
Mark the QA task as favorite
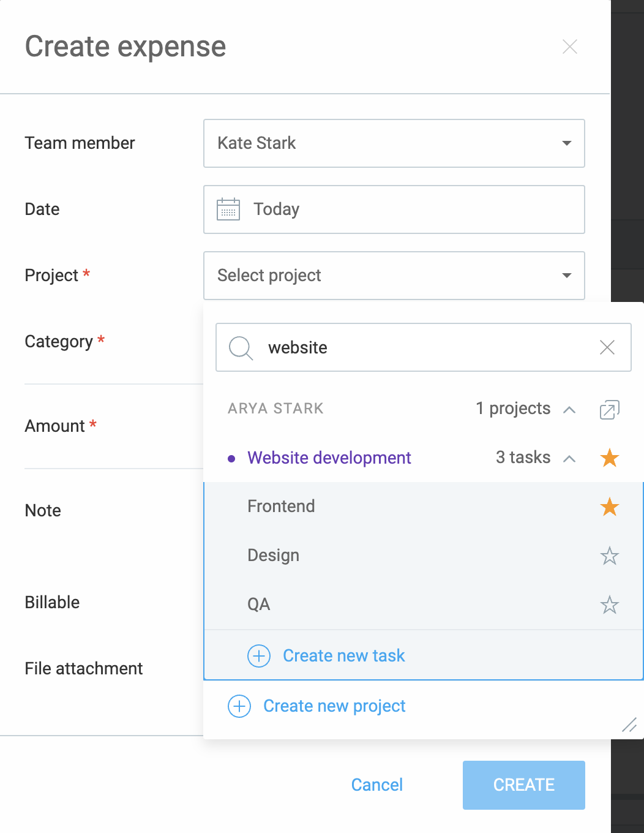(x=609, y=605)
